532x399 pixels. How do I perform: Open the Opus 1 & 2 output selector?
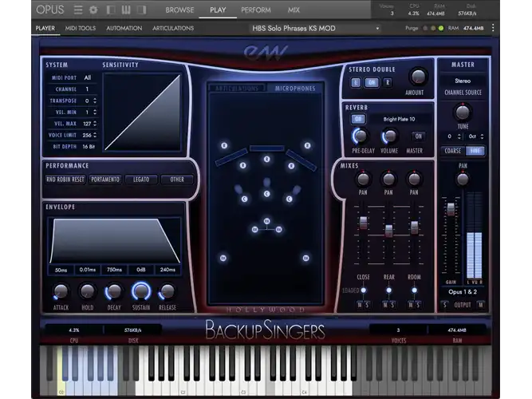(x=463, y=292)
